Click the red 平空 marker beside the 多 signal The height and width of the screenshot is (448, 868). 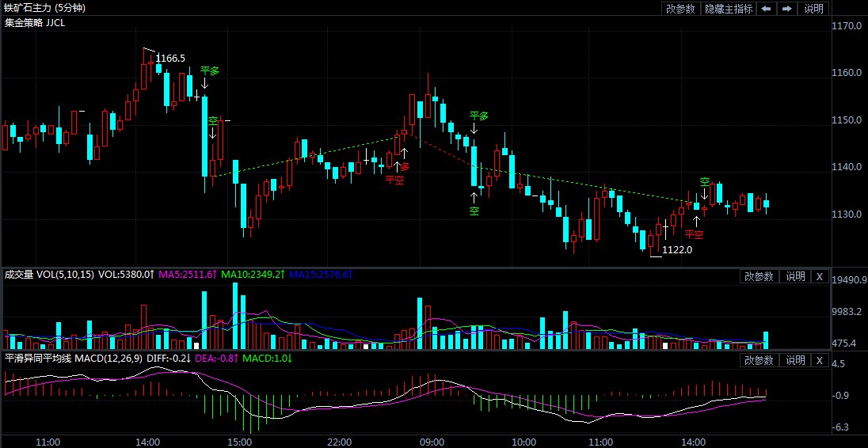click(x=394, y=180)
